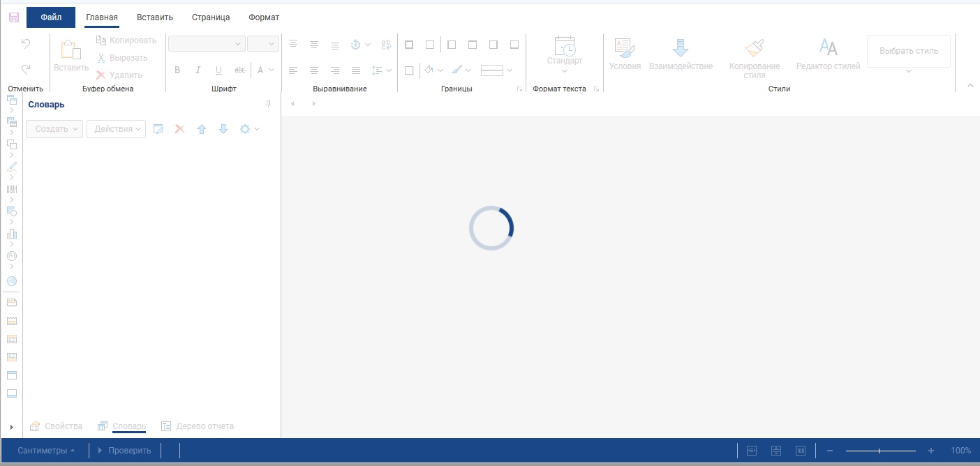Pin the Словарь panel
The height and width of the screenshot is (466, 980).
coord(269,104)
